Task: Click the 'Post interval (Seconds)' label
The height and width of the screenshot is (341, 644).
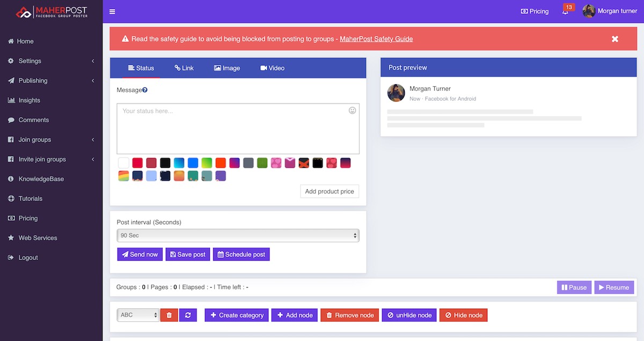Action: click(149, 222)
